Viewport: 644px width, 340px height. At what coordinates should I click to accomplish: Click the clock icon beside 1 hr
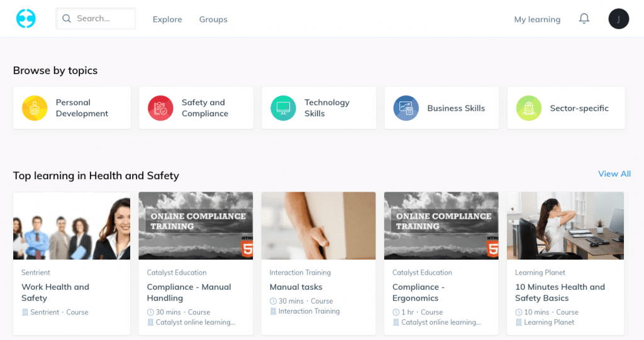point(396,312)
